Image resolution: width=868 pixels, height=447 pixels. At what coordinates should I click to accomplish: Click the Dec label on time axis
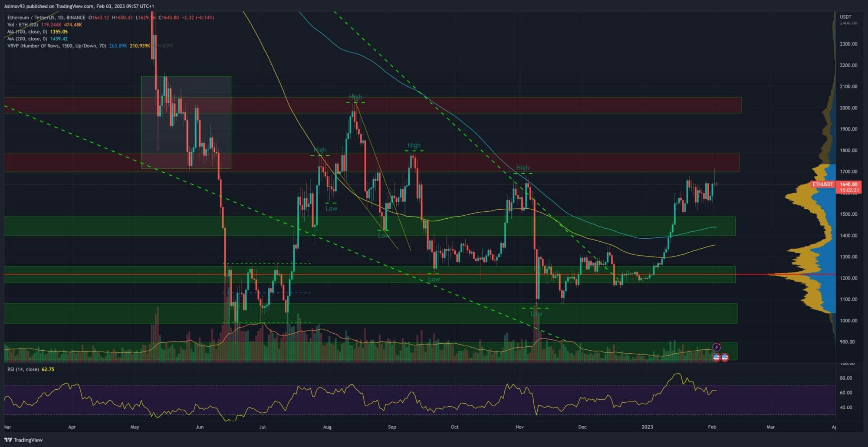point(582,427)
